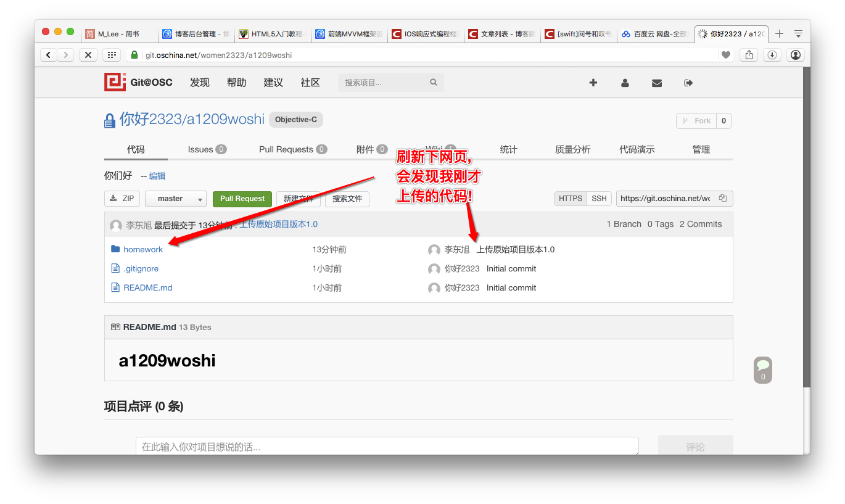Switch to the 统计 tab
Screen dimensions: 845x504
pos(509,149)
